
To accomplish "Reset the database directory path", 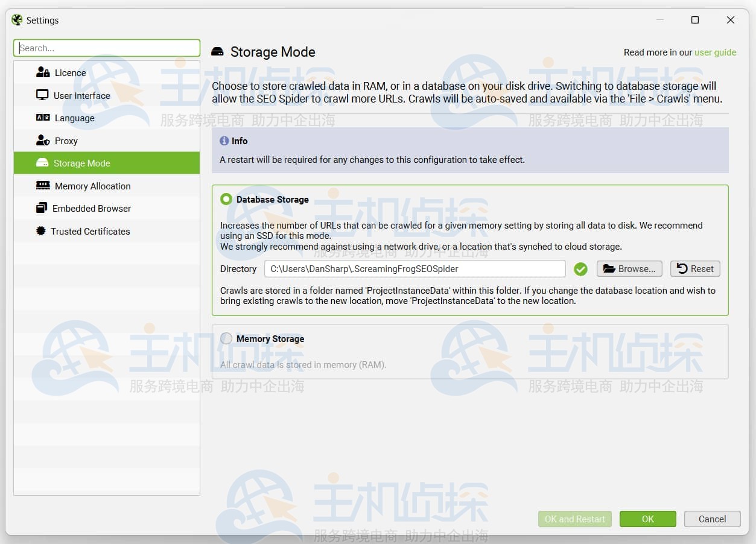I will (x=695, y=269).
